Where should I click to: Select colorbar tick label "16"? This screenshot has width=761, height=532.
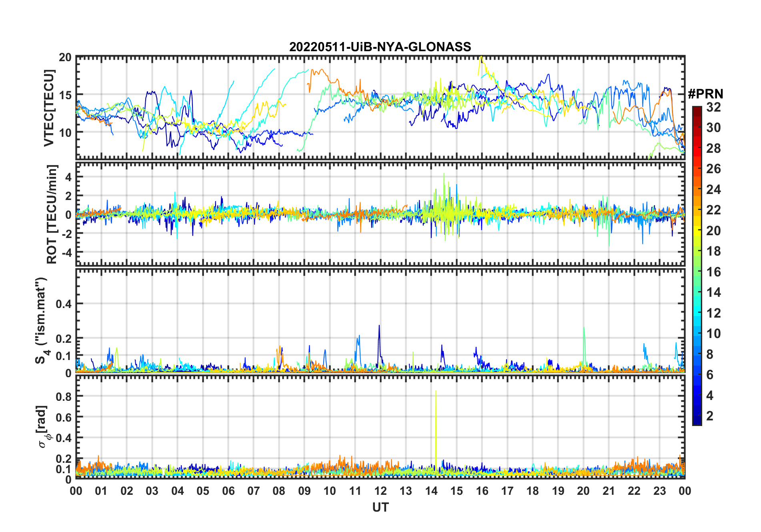(x=713, y=272)
